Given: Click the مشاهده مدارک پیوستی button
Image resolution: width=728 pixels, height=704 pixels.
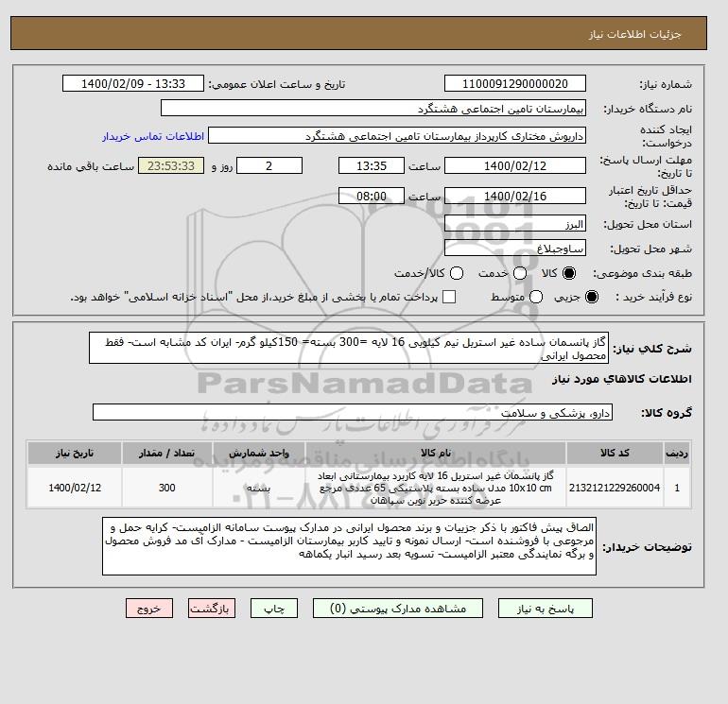Looking at the screenshot, I should pos(398,609).
